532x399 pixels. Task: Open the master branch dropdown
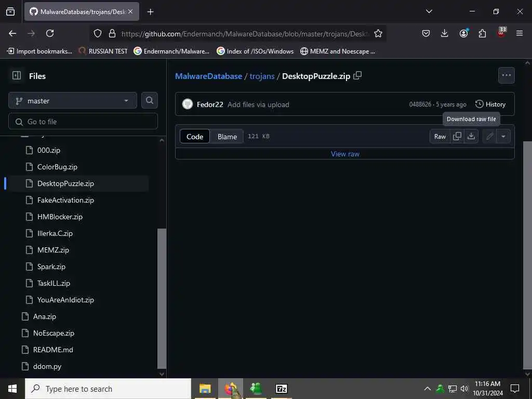73,101
